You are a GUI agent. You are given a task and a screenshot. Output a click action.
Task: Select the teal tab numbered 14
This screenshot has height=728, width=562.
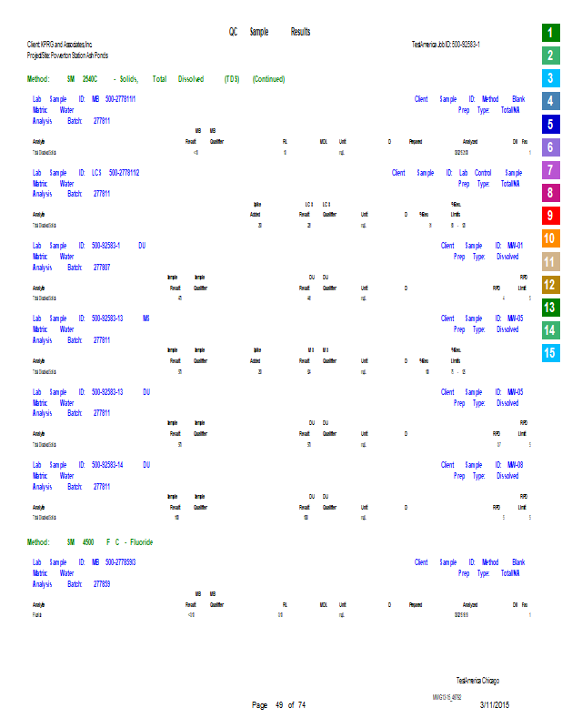pos(550,330)
